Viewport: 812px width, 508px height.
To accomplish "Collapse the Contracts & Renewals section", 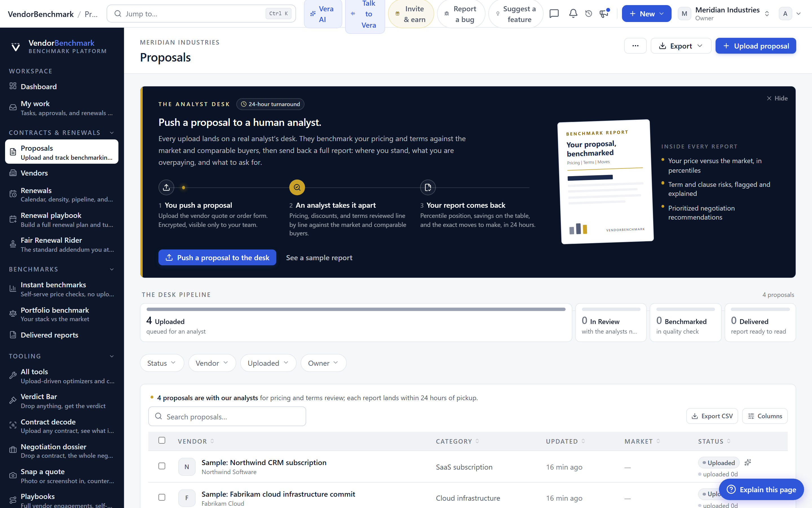I will tap(112, 133).
